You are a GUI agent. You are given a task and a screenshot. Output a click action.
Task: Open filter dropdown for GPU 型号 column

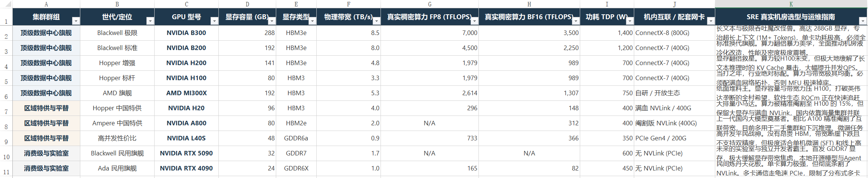pos(214,21)
